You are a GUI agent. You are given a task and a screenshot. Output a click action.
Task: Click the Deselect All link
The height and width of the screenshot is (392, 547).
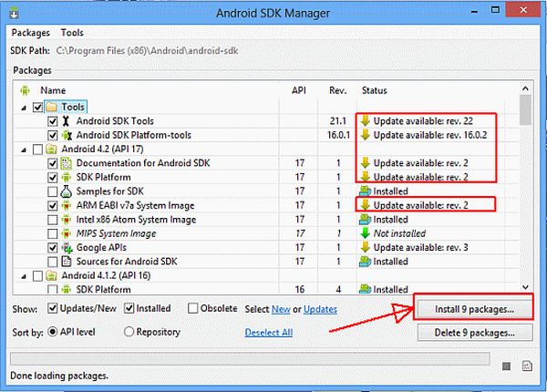pos(269,333)
